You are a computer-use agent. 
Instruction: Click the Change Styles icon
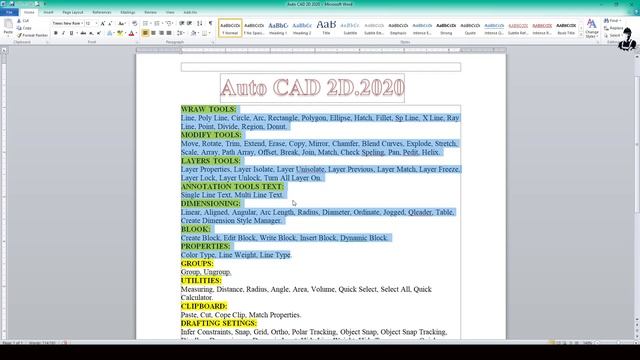[591, 28]
